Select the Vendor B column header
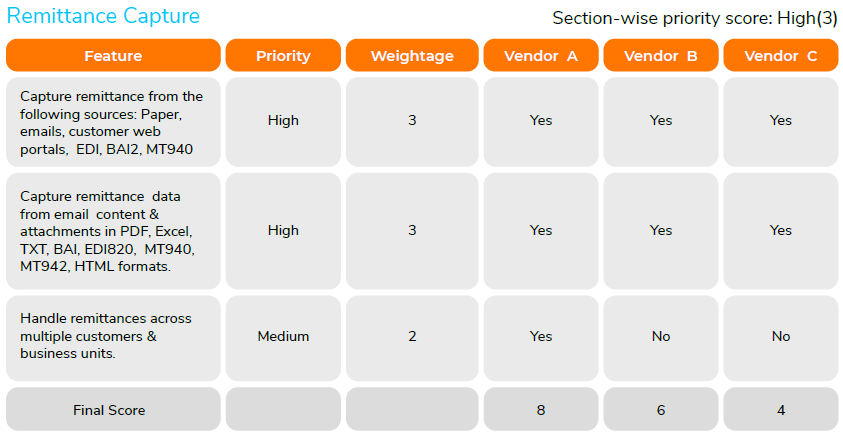843x441 pixels. (x=661, y=56)
